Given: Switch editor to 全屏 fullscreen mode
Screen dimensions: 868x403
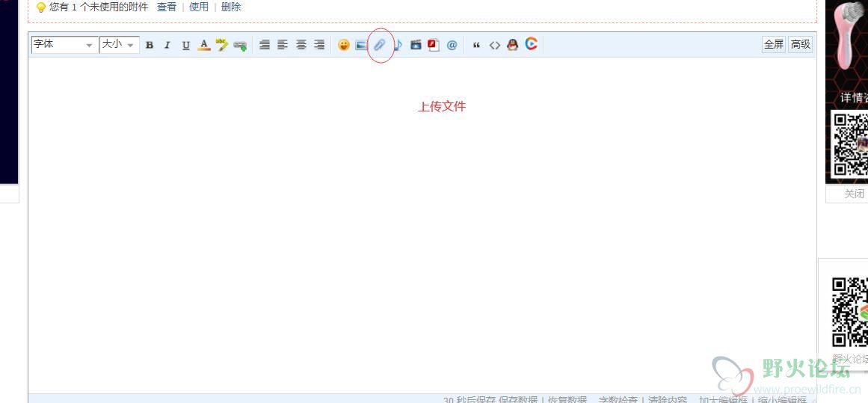Looking at the screenshot, I should tap(774, 45).
